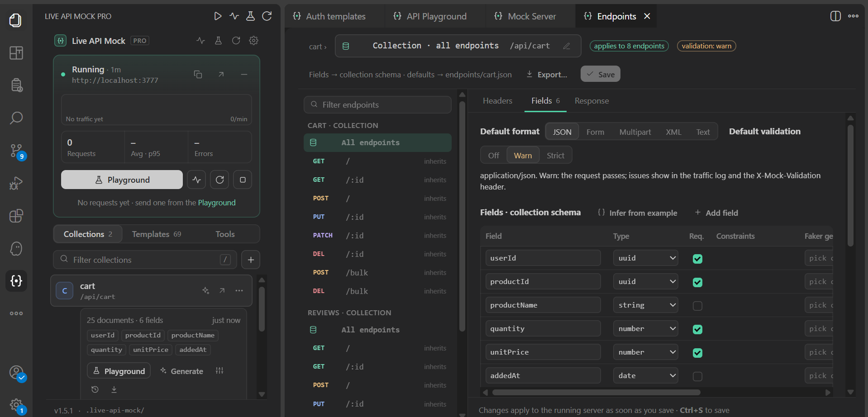Click Infer from example
The image size is (868, 417).
(x=638, y=213)
